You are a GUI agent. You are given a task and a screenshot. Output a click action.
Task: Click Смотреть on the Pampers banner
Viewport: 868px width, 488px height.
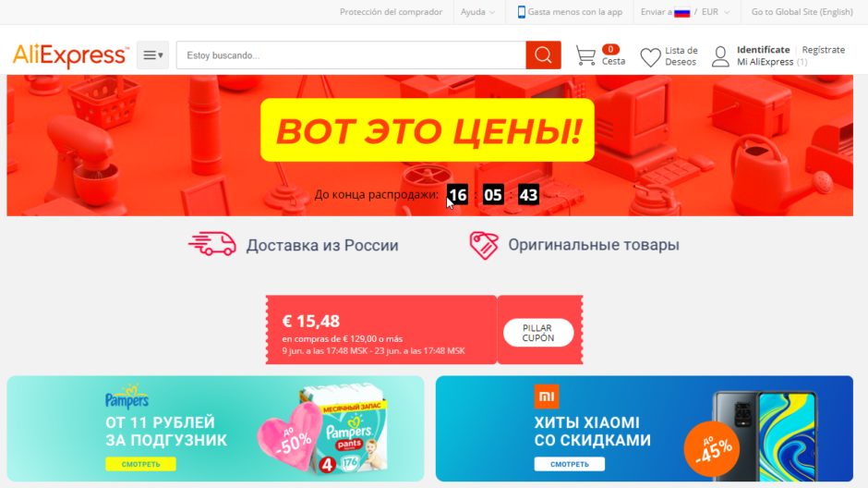140,464
